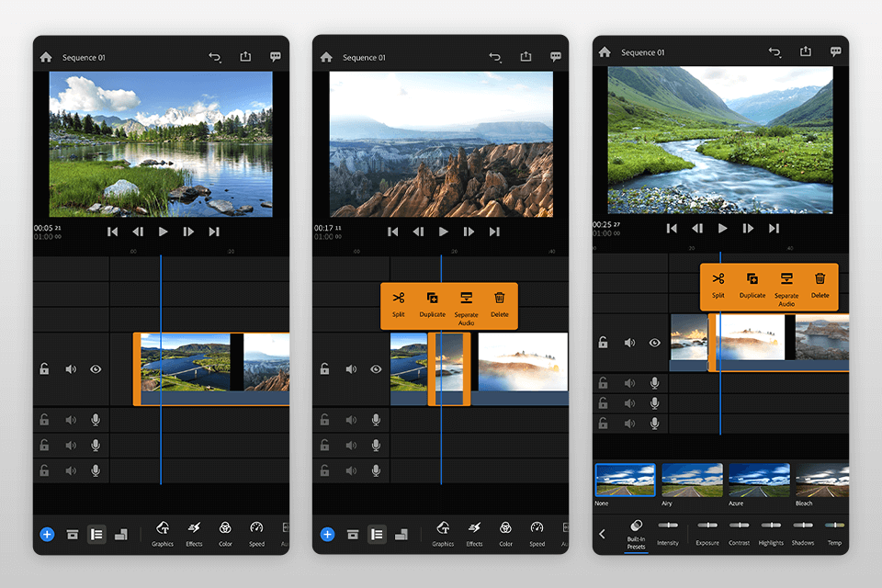882x588 pixels.
Task: Open the Speed tool on the middle phone
Action: pyautogui.click(x=537, y=534)
